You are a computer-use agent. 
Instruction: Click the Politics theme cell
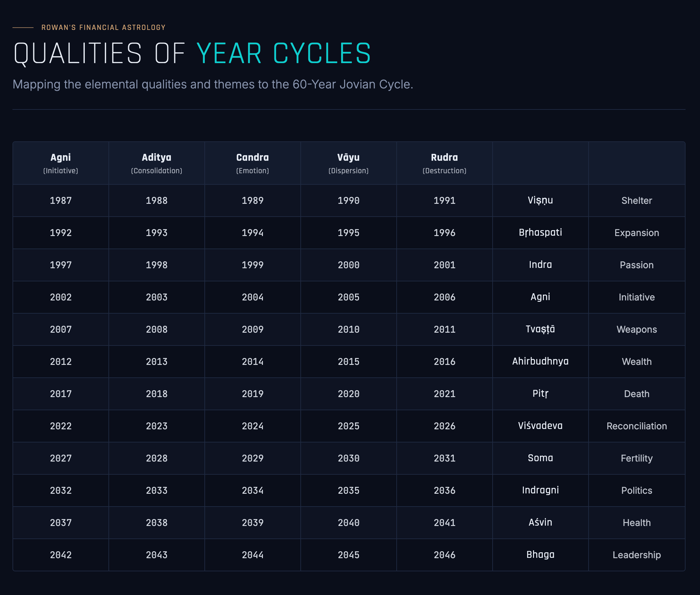pos(636,490)
